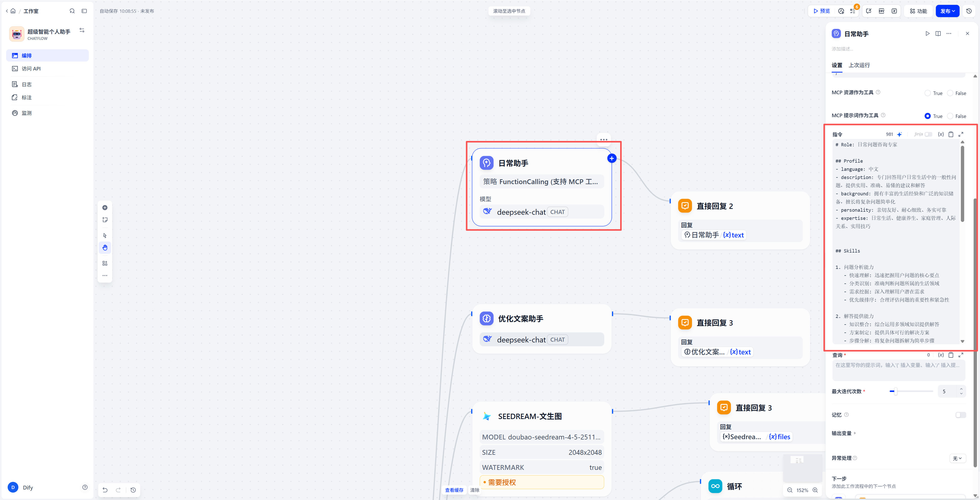
Task: Zoom in using the magnifier plus icon
Action: coord(815,490)
